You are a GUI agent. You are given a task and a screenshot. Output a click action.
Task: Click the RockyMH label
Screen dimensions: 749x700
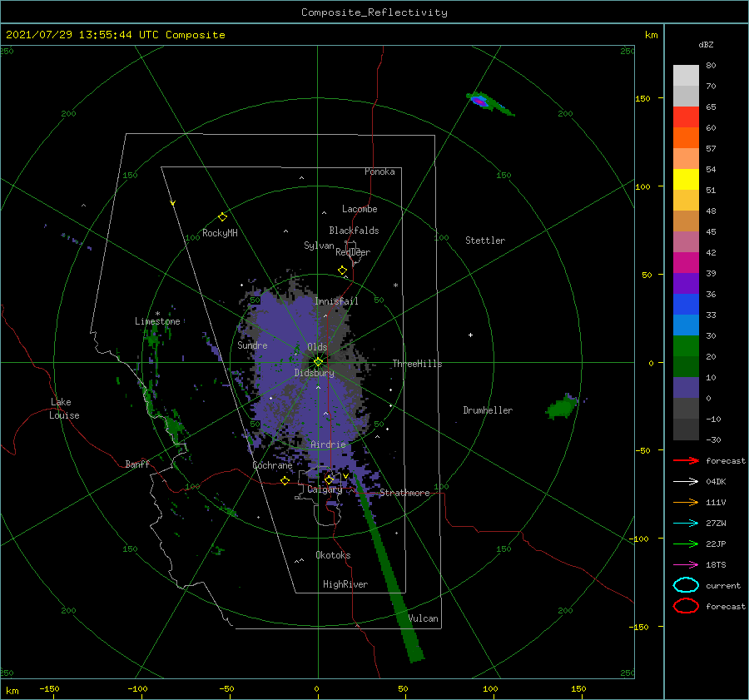click(x=220, y=233)
